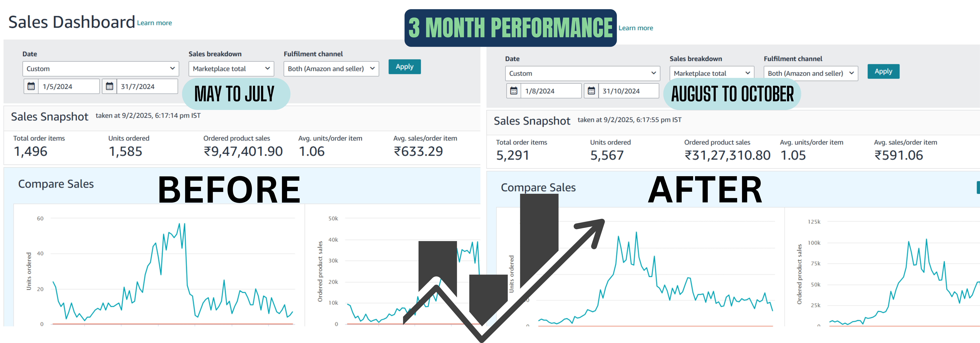This screenshot has width=980, height=343.
Task: Open Learn more link beside Sales Dashboard
Action: click(x=154, y=23)
